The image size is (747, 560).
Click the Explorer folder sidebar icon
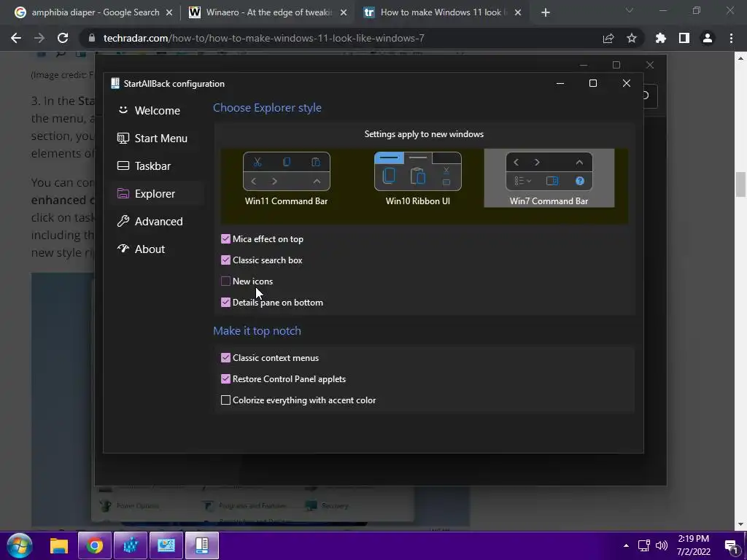tap(123, 193)
